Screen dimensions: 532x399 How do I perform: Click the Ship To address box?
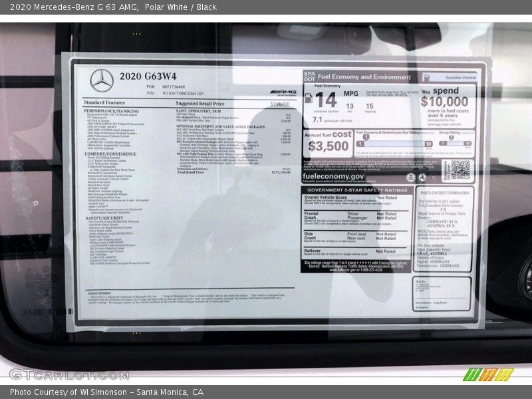(x=442, y=294)
